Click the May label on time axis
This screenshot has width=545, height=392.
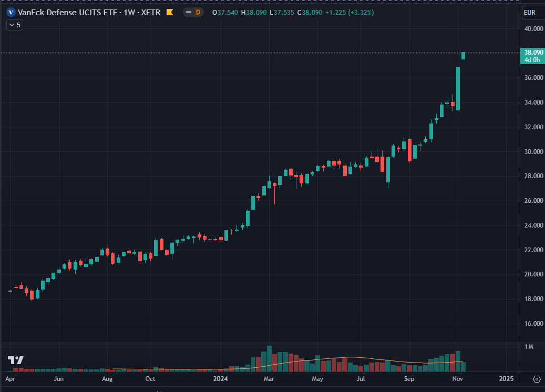(317, 379)
